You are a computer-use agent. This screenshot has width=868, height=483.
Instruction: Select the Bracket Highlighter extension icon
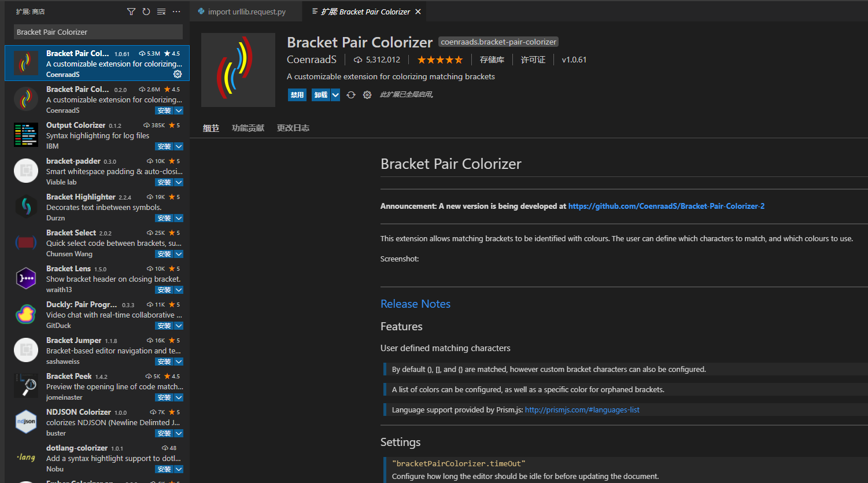(26, 207)
